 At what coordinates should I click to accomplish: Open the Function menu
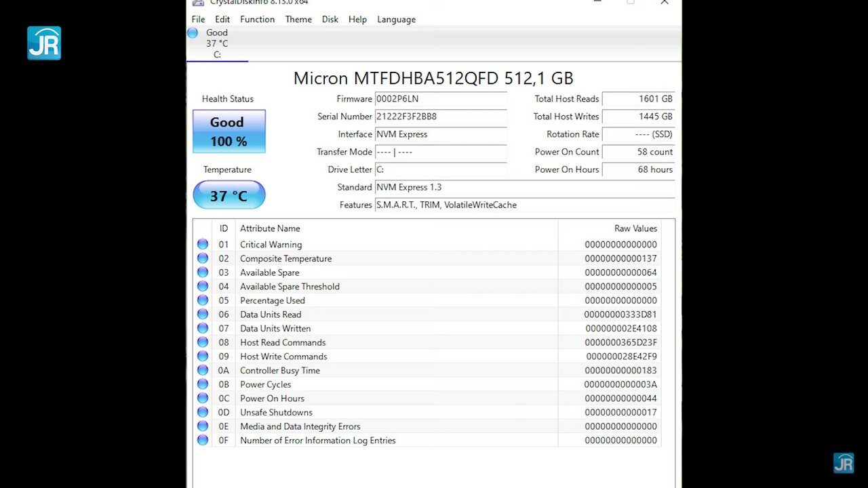[257, 20]
